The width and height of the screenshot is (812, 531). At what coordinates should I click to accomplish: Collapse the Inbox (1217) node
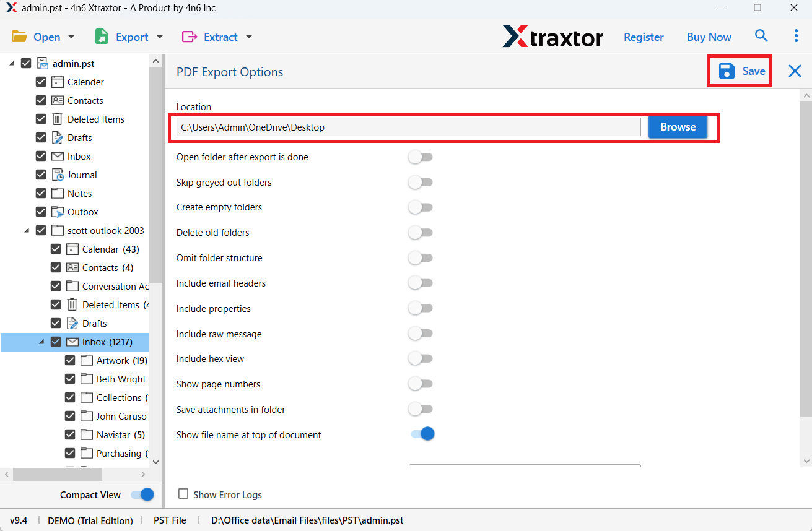(x=41, y=342)
